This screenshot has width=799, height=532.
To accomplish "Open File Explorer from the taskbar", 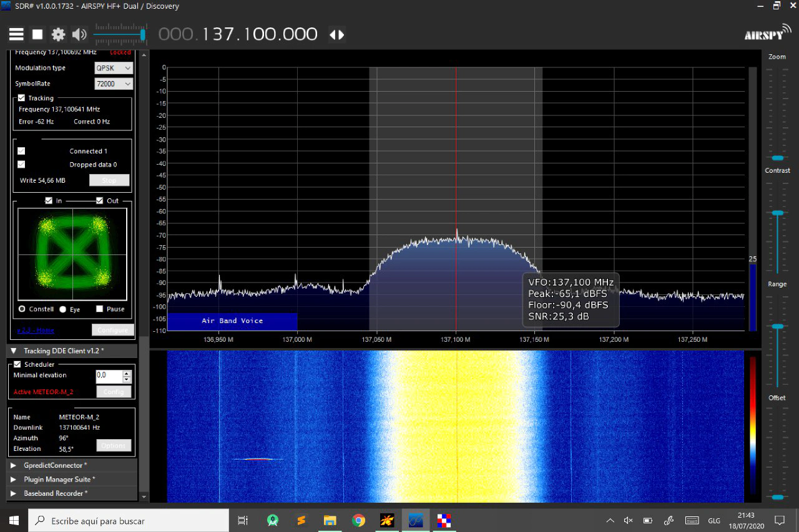I will coord(330,520).
